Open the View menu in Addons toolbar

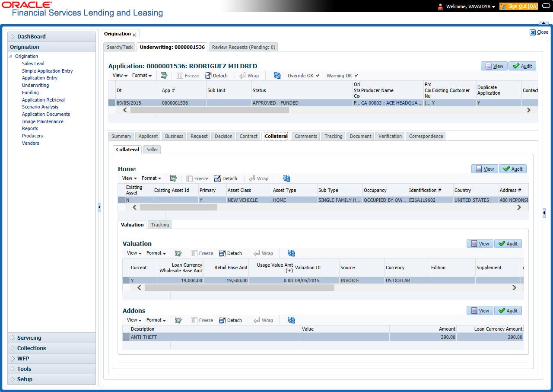coord(134,320)
